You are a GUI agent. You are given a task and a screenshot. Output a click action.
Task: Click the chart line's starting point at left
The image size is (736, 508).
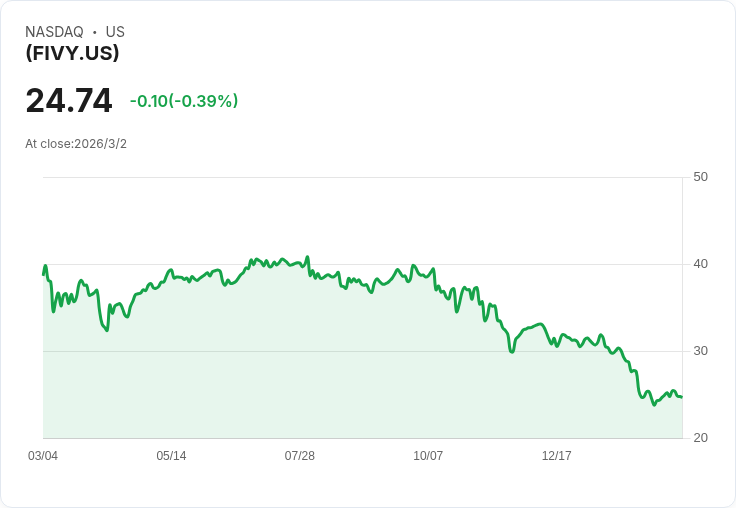pyautogui.click(x=43, y=273)
